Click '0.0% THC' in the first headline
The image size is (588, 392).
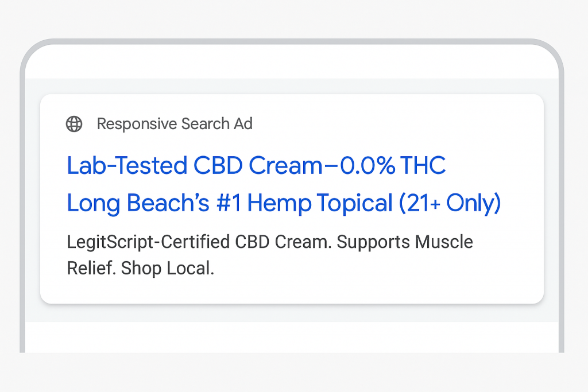coord(393,165)
